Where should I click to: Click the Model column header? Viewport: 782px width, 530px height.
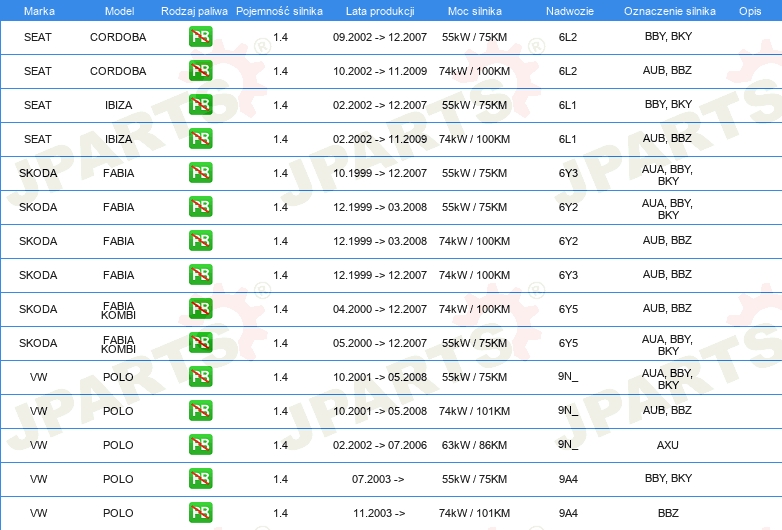119,11
